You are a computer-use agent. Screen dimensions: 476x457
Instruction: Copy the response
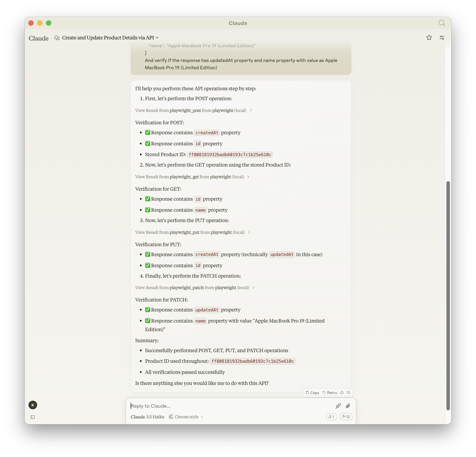(312, 393)
